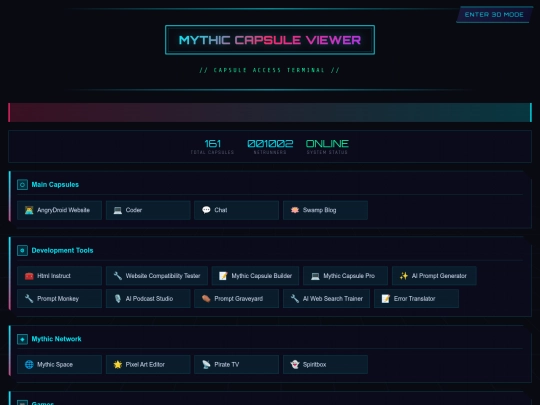Screen dimensions: 540x405
Task: Click the coffin icon on Prompt Graveyard
Action: coord(206,299)
